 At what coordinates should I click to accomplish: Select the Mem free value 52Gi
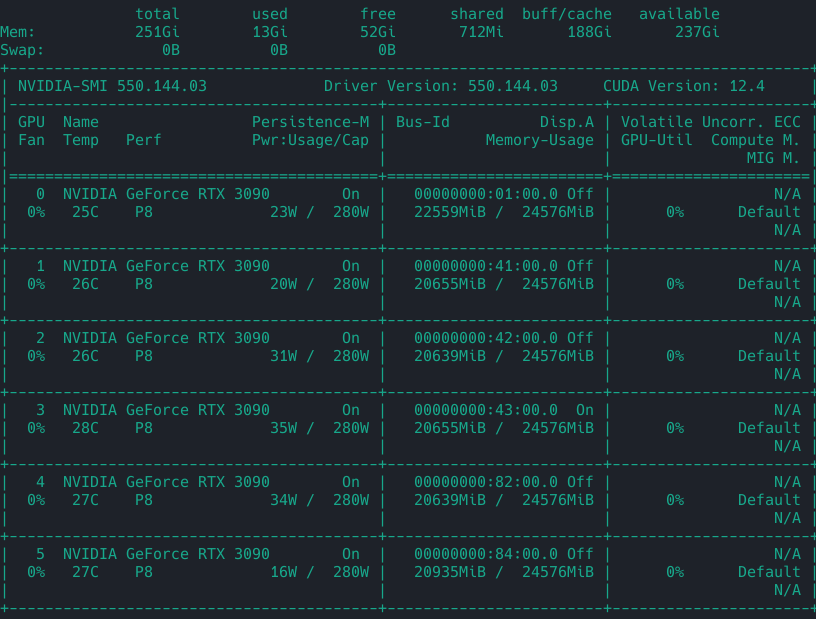point(378,32)
